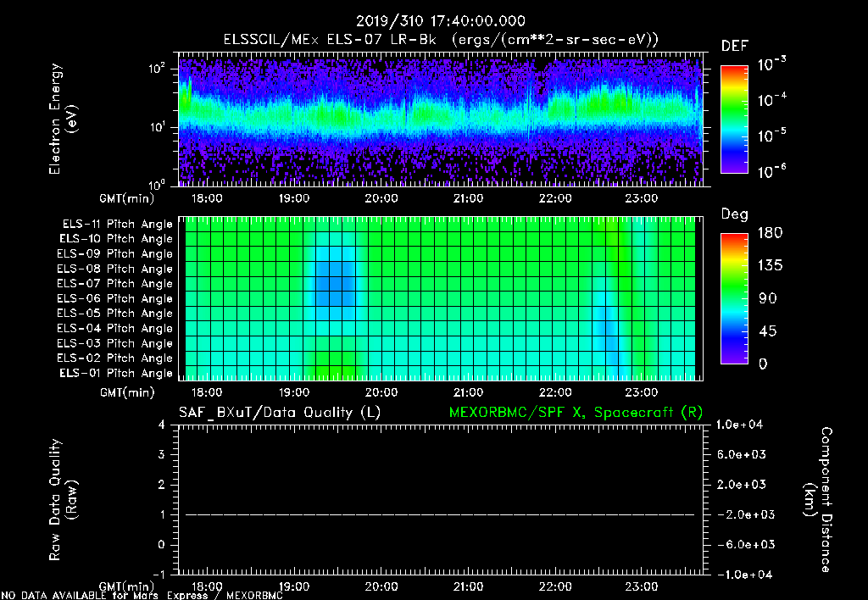Click the SAF_BXuT/Data Quality (L) title
The image size is (868, 600).
pyautogui.click(x=280, y=413)
